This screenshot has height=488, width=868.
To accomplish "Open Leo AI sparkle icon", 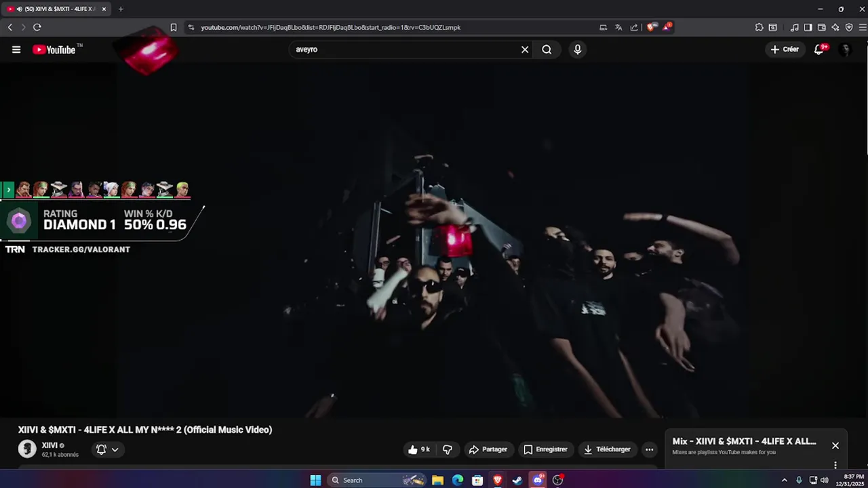I will pos(835,27).
